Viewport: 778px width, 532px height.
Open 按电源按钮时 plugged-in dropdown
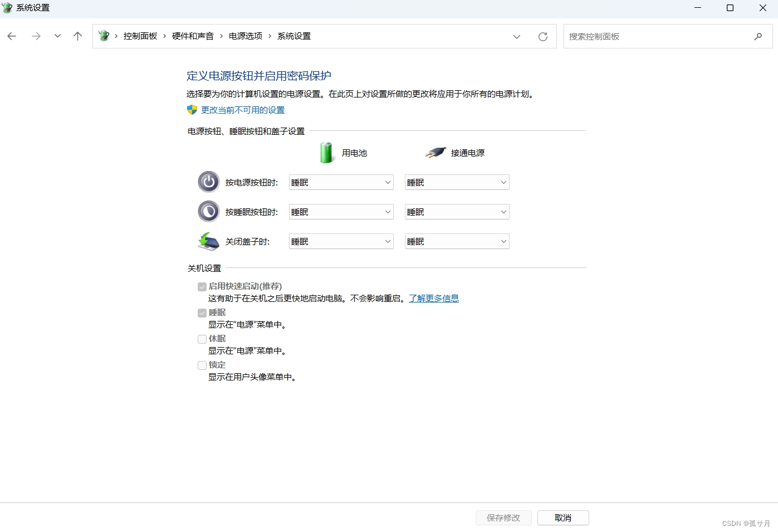[x=457, y=182]
